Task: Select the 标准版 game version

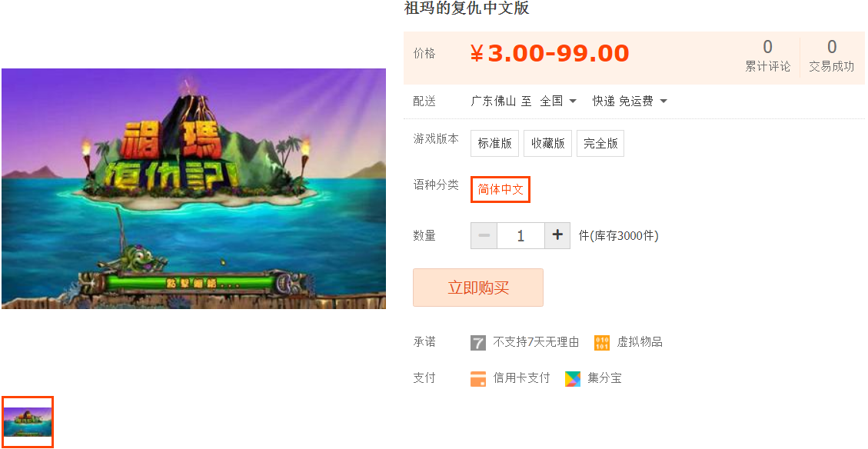Action: [x=494, y=144]
